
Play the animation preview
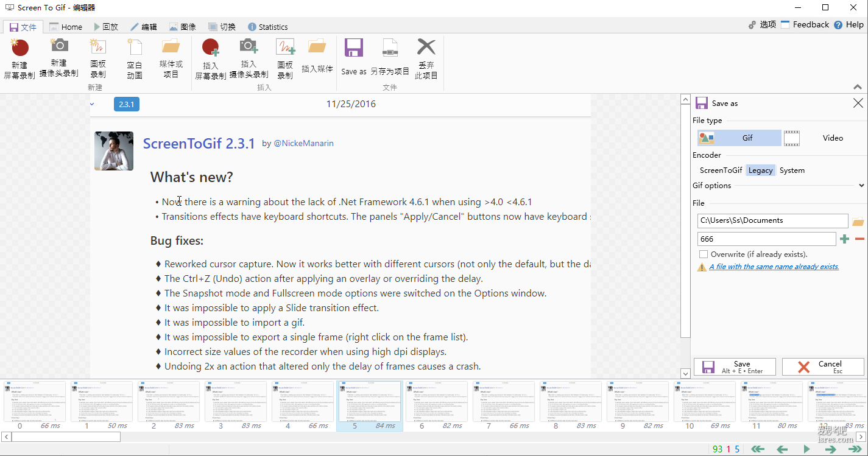click(x=806, y=449)
